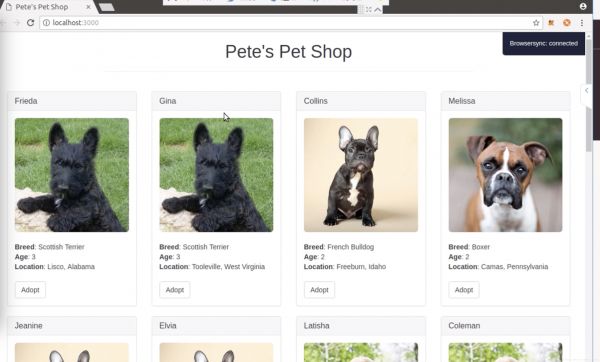Image resolution: width=600 pixels, height=362 pixels.
Task: Reload the localhost page
Action: pyautogui.click(x=31, y=23)
